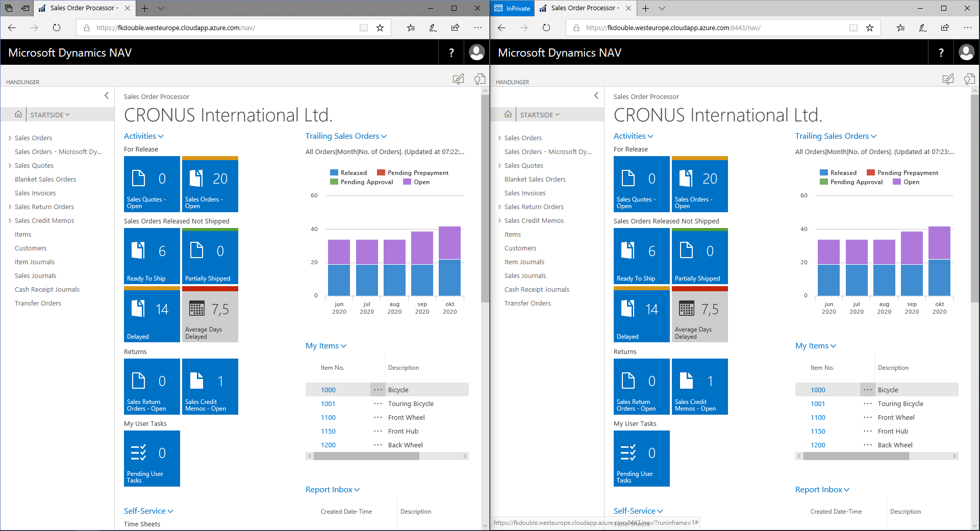Open the Sales Quotes - Open tile
980x531 pixels.
coord(152,184)
